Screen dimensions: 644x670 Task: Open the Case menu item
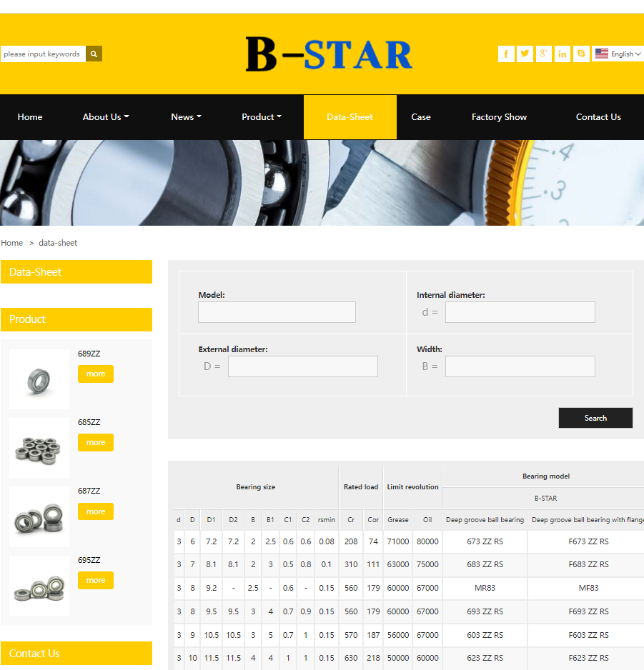[x=421, y=117]
